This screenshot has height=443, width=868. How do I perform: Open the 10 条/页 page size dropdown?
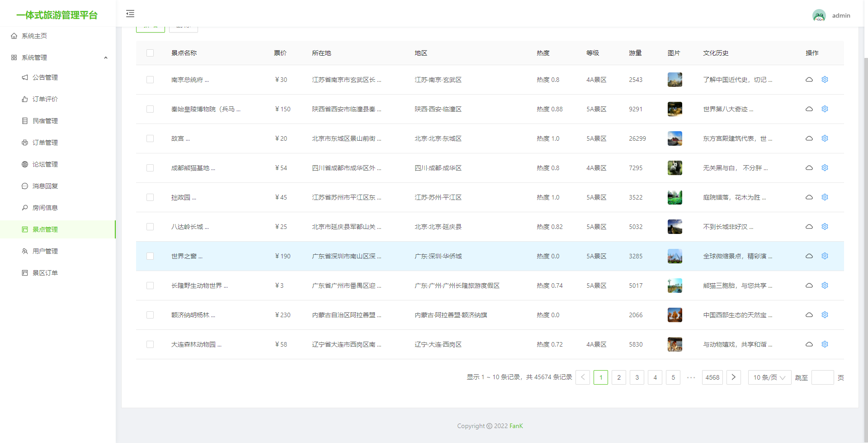tap(769, 377)
